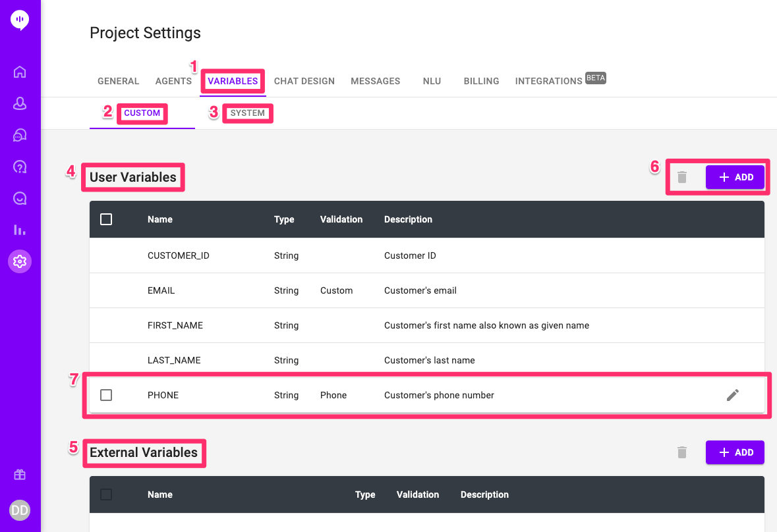Add a new user variable
The width and height of the screenshot is (777, 532).
[735, 177]
